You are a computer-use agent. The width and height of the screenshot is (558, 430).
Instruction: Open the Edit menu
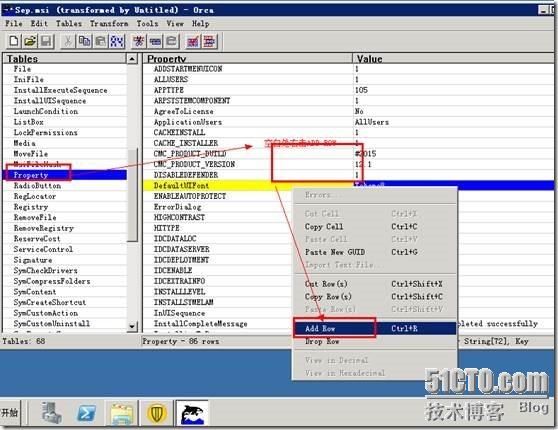39,23
